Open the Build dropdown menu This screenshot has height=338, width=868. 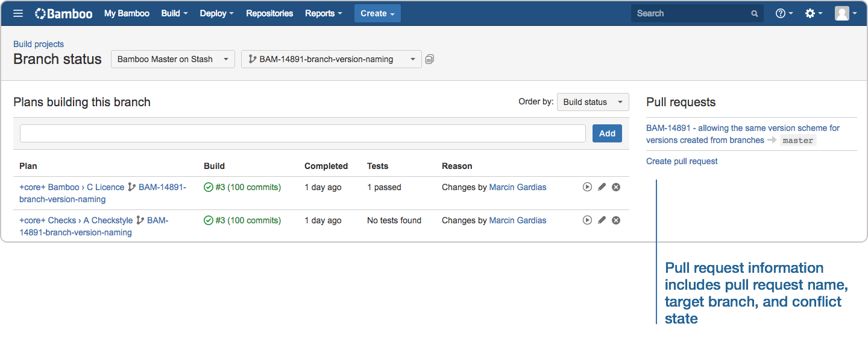(175, 13)
